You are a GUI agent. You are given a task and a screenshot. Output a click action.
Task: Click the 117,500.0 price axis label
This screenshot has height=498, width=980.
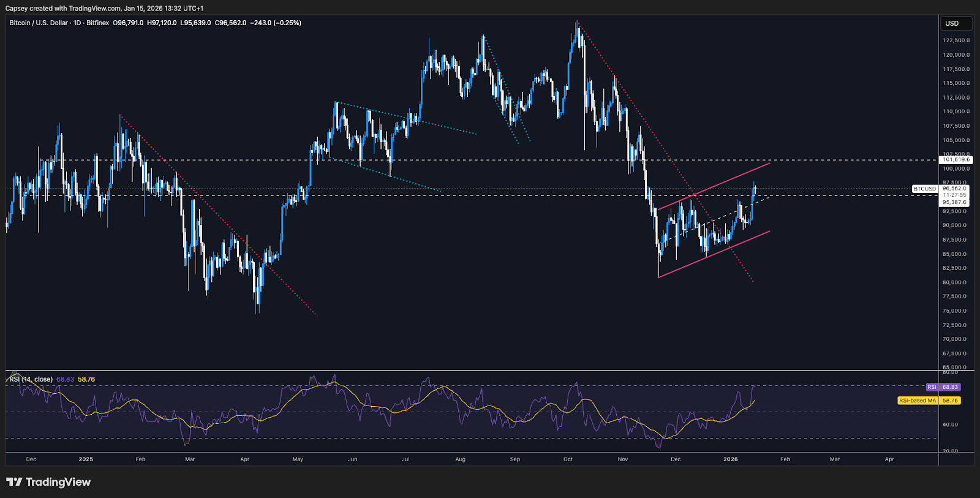(x=956, y=69)
